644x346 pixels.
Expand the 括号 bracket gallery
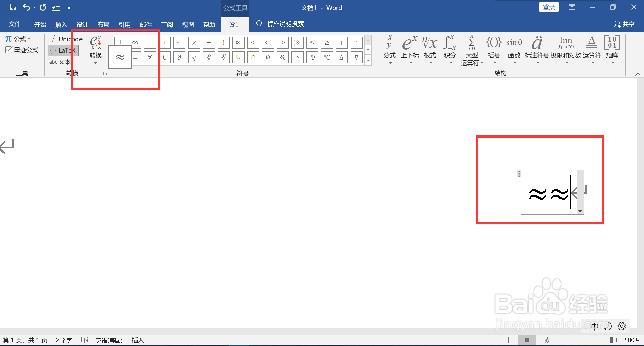coord(494,50)
